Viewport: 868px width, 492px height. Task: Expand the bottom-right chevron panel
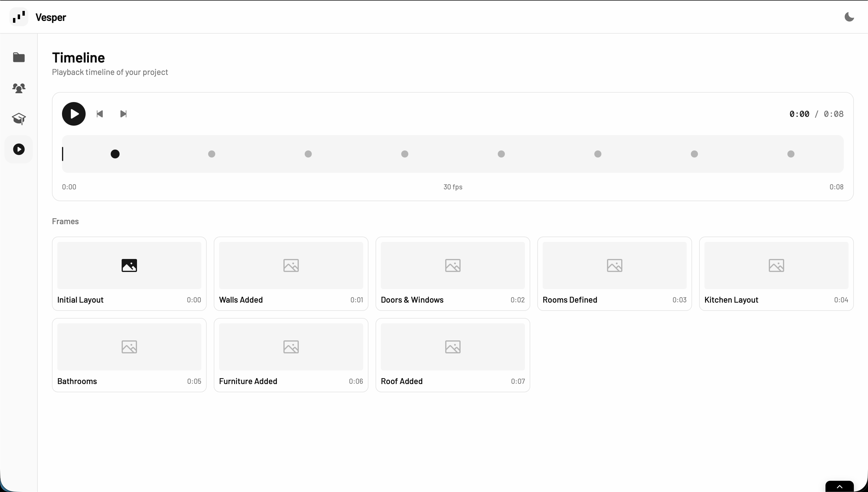[839, 487]
